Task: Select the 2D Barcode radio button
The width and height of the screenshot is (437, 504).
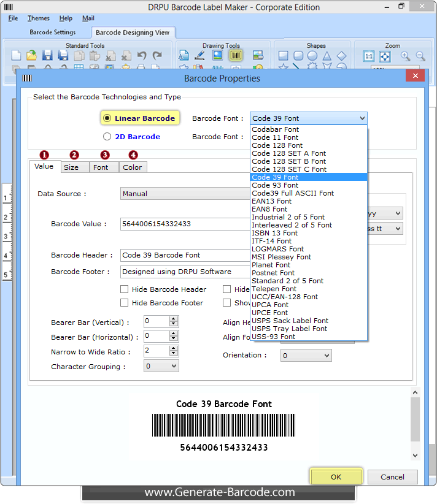Action: [107, 137]
